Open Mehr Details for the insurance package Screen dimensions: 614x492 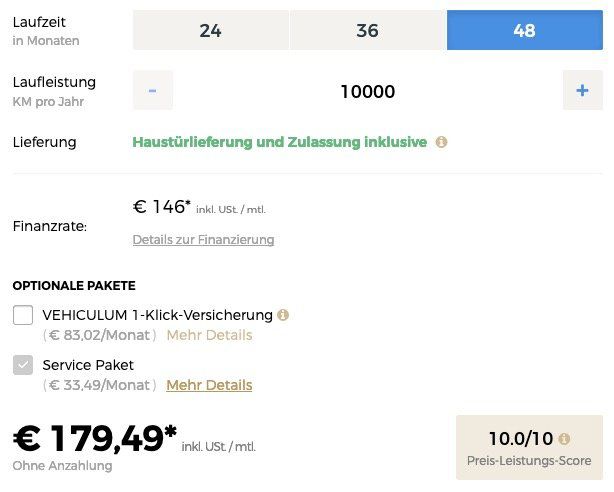pyautogui.click(x=209, y=335)
